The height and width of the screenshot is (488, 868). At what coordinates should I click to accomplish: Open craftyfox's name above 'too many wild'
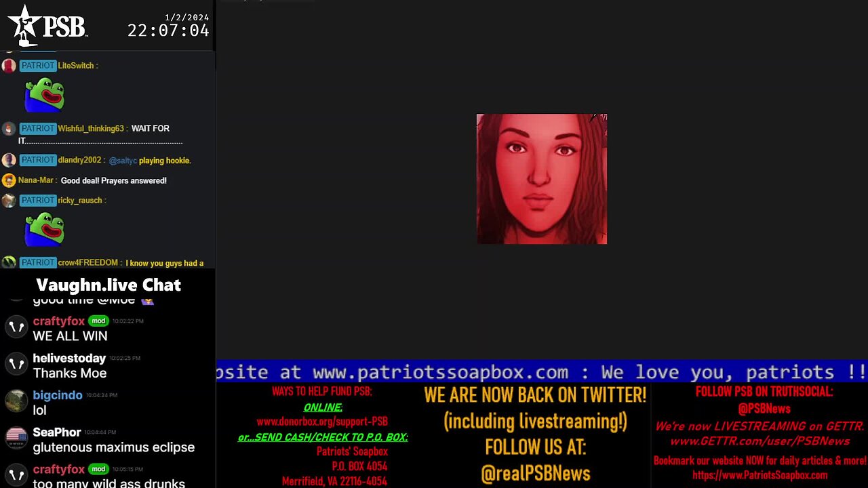(59, 469)
